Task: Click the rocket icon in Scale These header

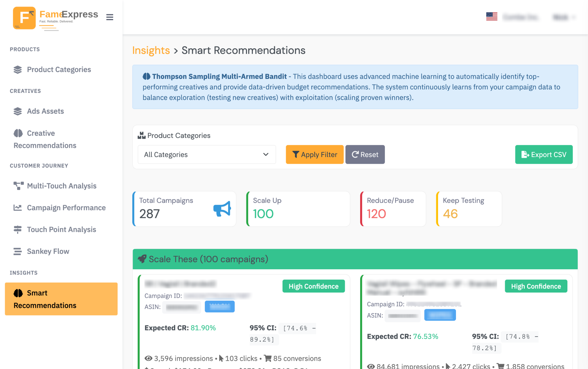Action: click(143, 259)
